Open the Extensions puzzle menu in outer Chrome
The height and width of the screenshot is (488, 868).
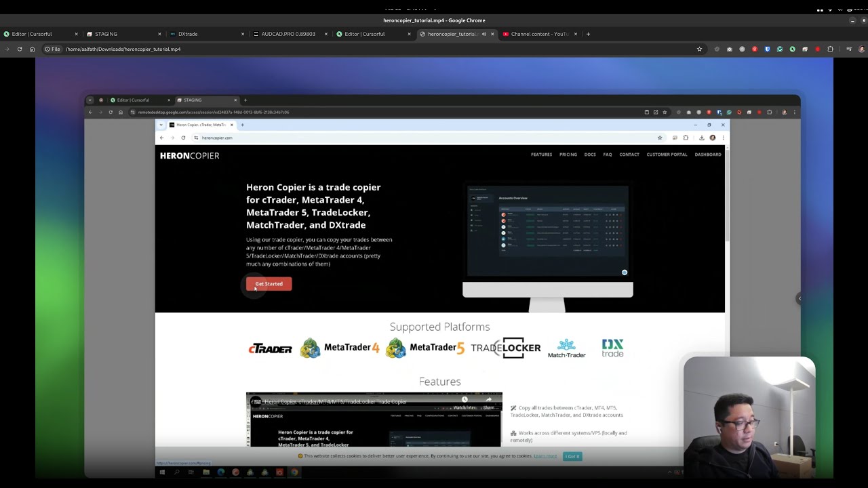pyautogui.click(x=830, y=49)
